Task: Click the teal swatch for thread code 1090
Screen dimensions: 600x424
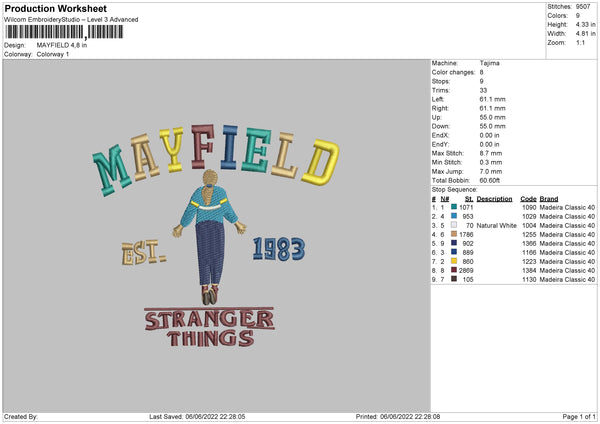Action: (x=454, y=207)
